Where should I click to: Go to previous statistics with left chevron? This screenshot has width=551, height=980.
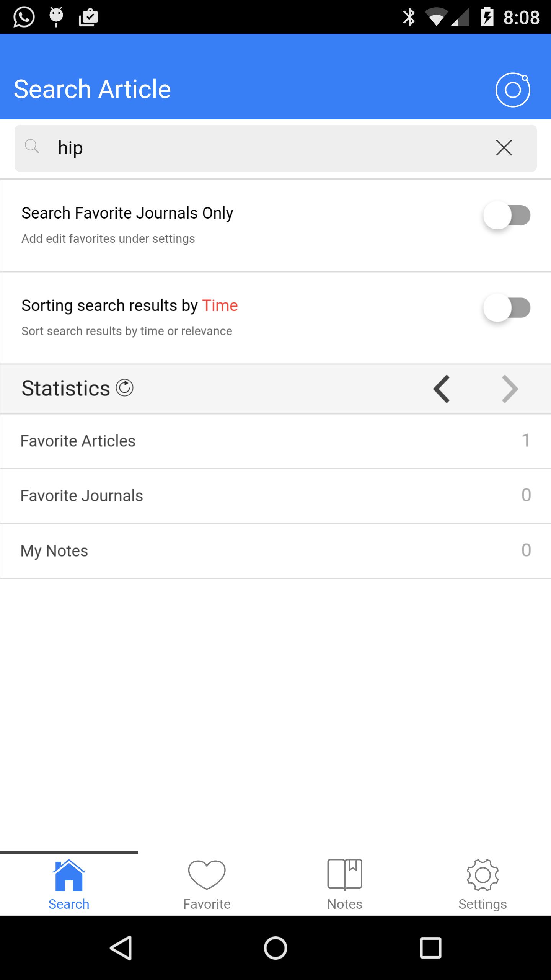click(x=442, y=389)
